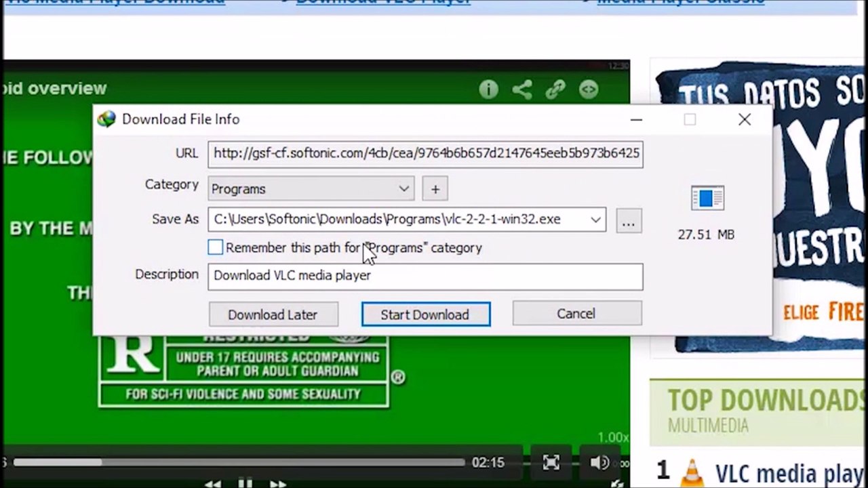Click the 1.00x playback speed label
Screen dimensions: 868x488
coord(612,438)
